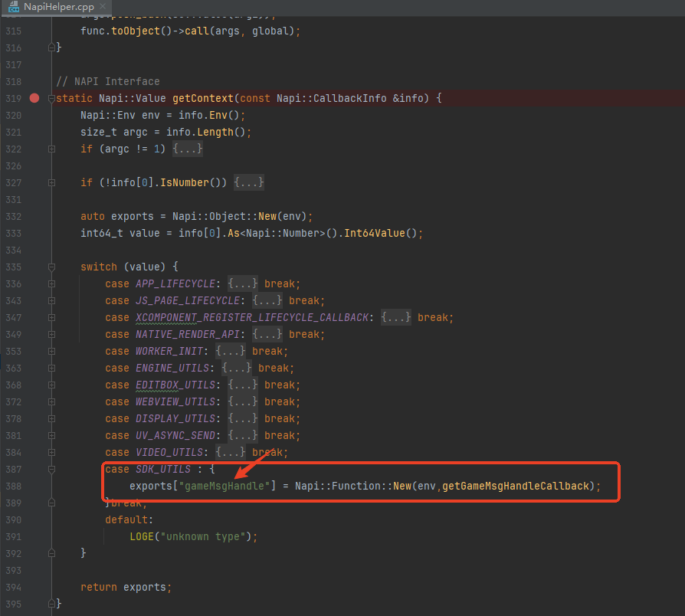Image resolution: width=685 pixels, height=616 pixels.
Task: Click the getGameMsgHandleCallback identifier
Action: click(x=516, y=487)
